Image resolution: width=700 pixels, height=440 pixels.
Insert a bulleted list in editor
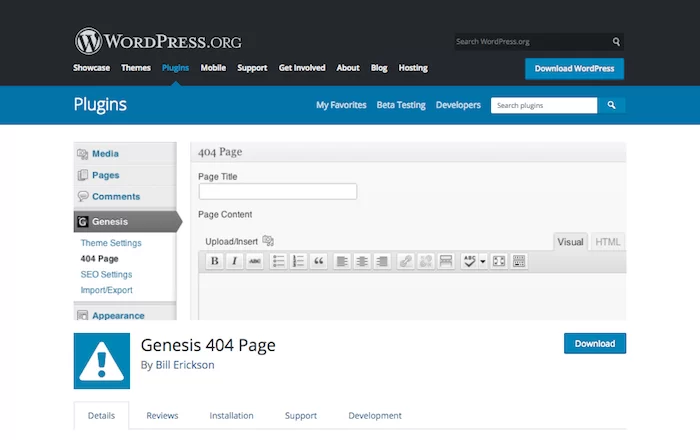point(279,261)
